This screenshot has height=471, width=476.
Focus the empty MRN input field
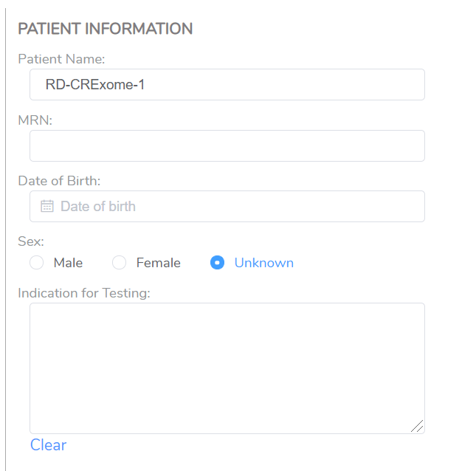coord(227,145)
